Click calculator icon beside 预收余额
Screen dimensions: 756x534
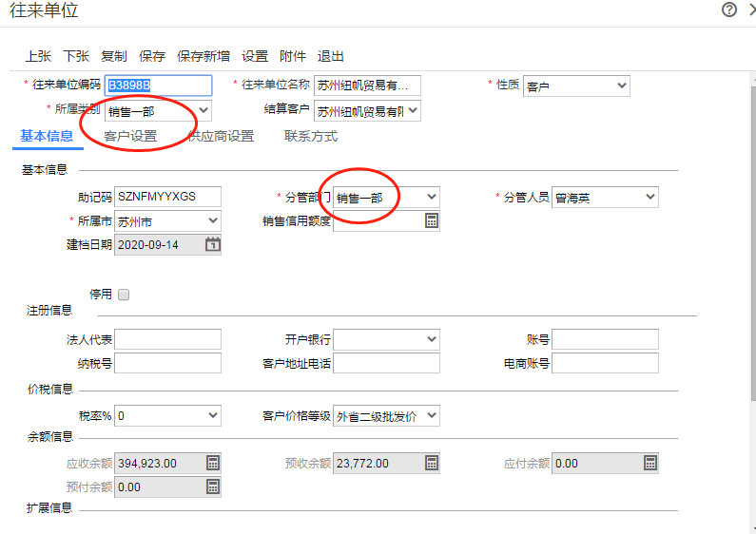432,463
